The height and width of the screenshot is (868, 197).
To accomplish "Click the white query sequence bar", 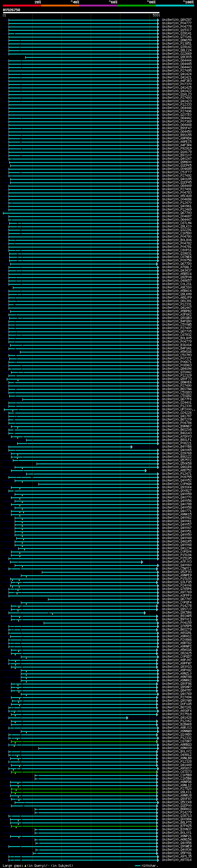I will pos(81,12).
